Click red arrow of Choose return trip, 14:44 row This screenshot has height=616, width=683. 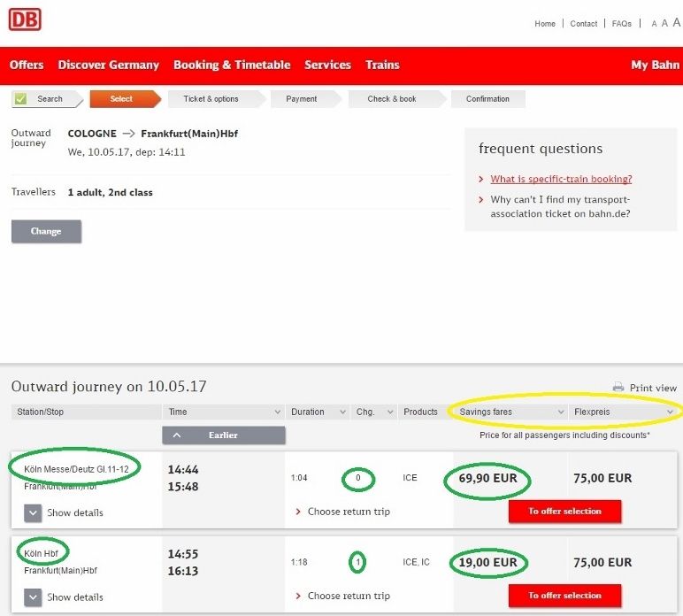pos(298,512)
